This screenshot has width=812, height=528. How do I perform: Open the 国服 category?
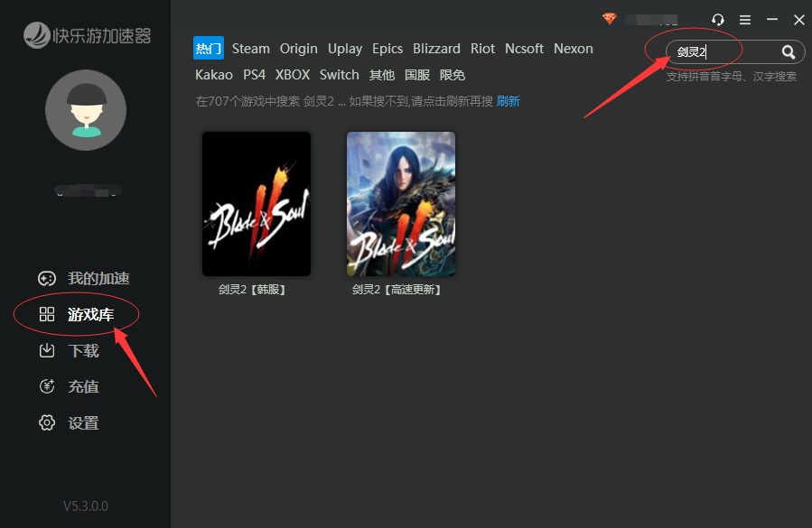pos(417,75)
